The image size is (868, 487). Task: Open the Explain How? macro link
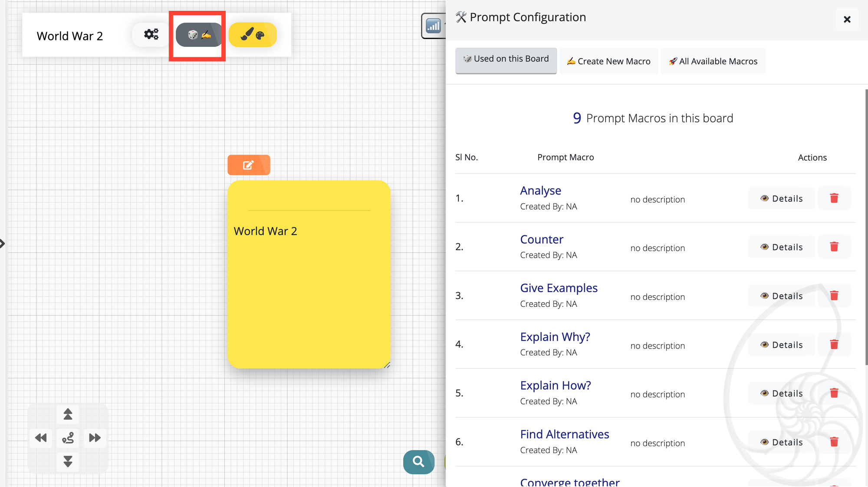[x=556, y=385]
